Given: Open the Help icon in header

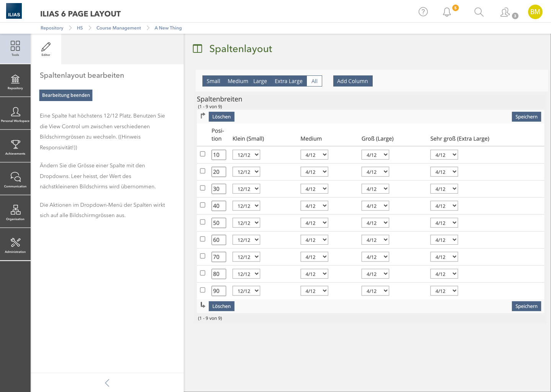Looking at the screenshot, I should point(423,12).
